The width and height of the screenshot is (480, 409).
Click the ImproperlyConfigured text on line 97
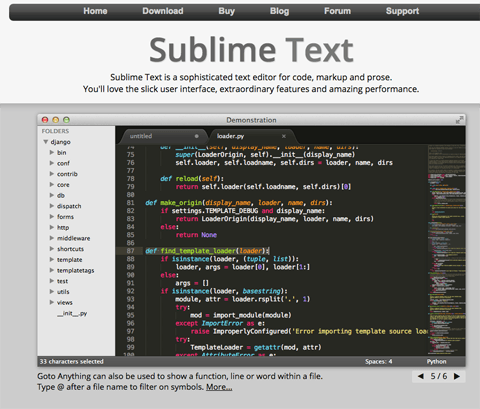click(x=251, y=331)
